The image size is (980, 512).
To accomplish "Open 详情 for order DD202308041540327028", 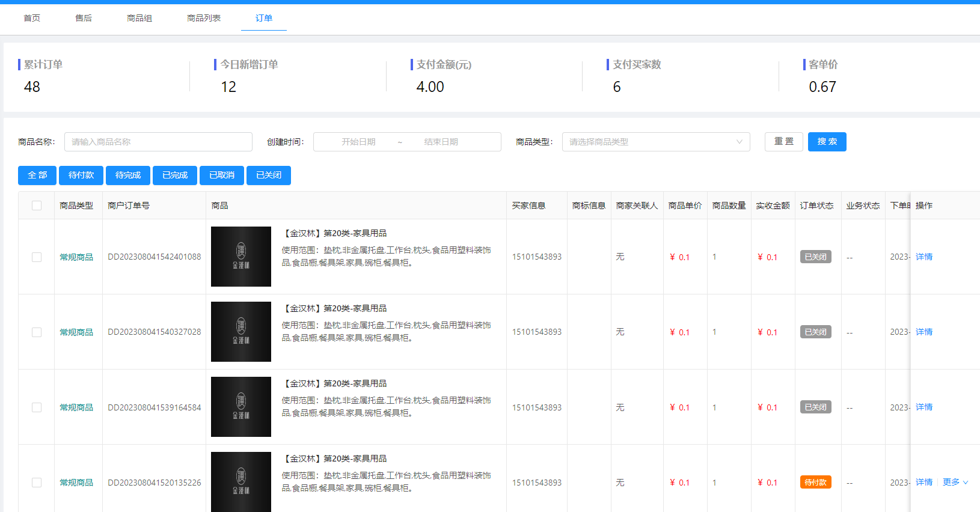I will coord(924,332).
